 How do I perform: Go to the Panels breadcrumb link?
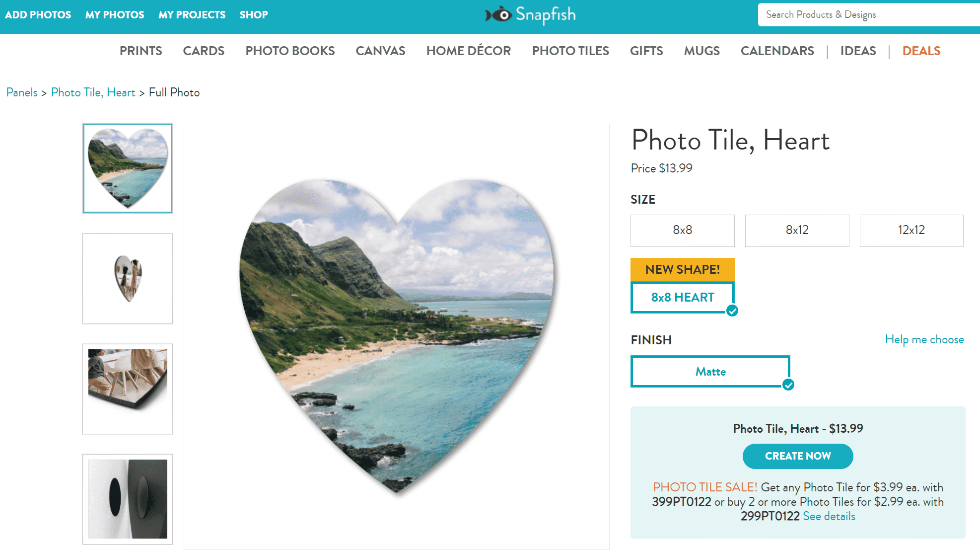[22, 93]
